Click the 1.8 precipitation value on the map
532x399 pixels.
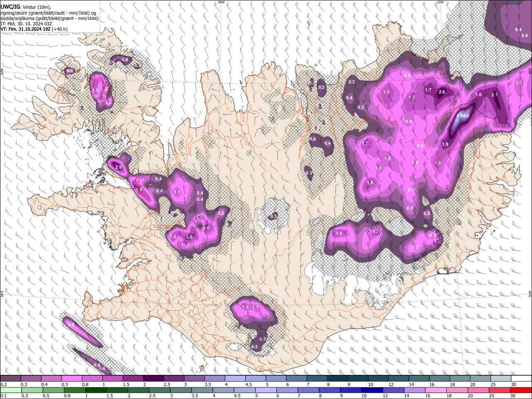[x=139, y=190]
